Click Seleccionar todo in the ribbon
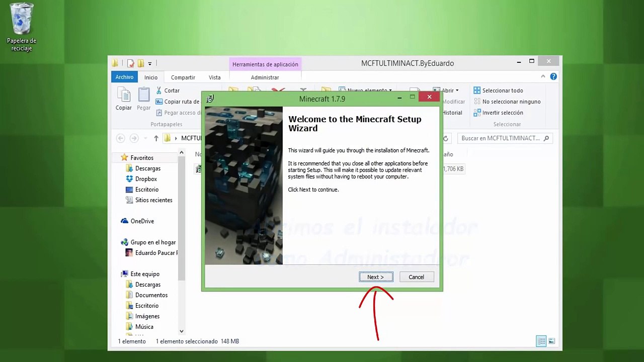The width and height of the screenshot is (644, 362). click(499, 90)
